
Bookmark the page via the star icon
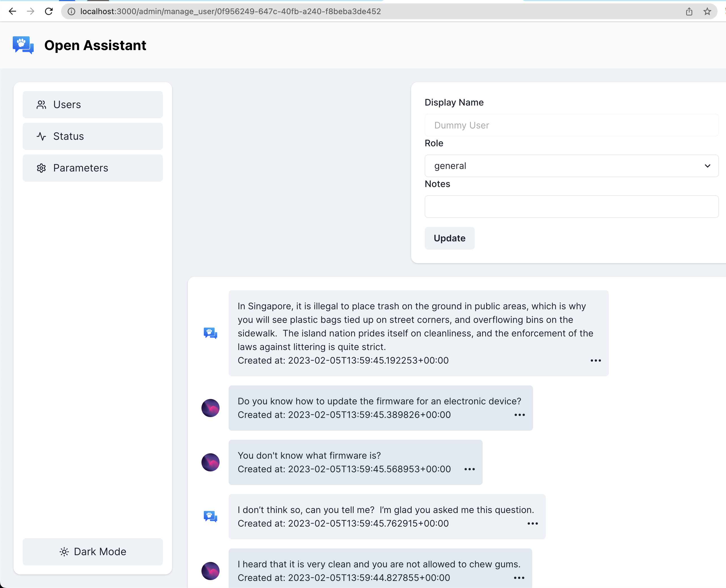coord(707,11)
